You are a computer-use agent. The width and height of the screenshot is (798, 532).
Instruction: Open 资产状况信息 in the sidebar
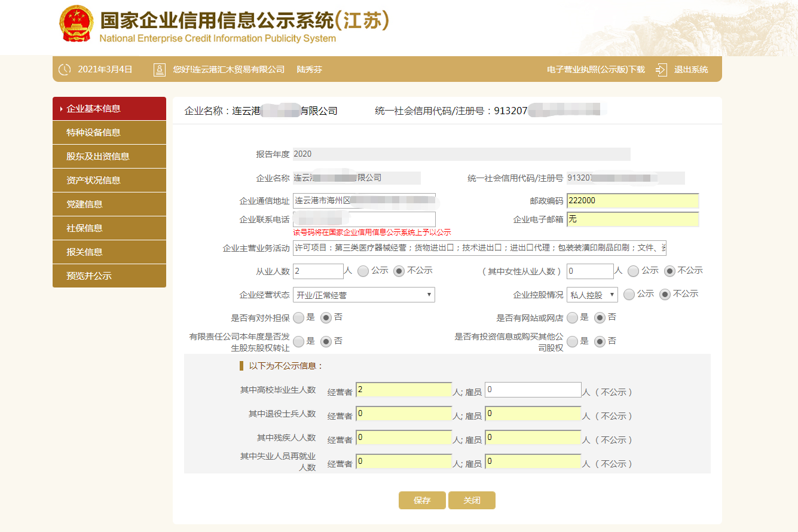(x=109, y=181)
